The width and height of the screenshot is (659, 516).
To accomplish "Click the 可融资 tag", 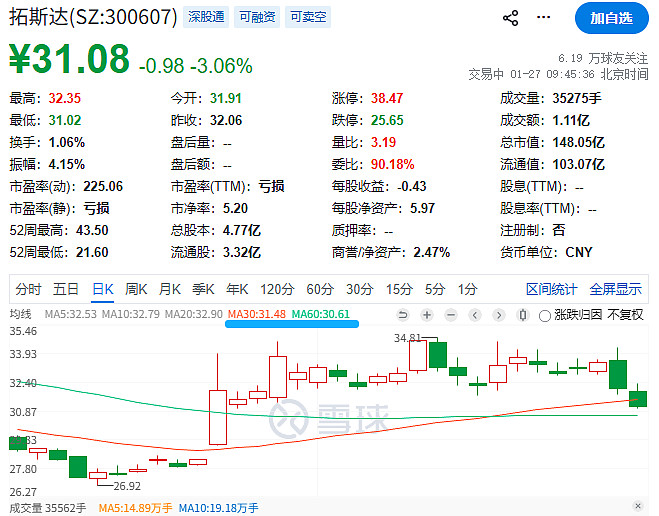I will coord(257,17).
